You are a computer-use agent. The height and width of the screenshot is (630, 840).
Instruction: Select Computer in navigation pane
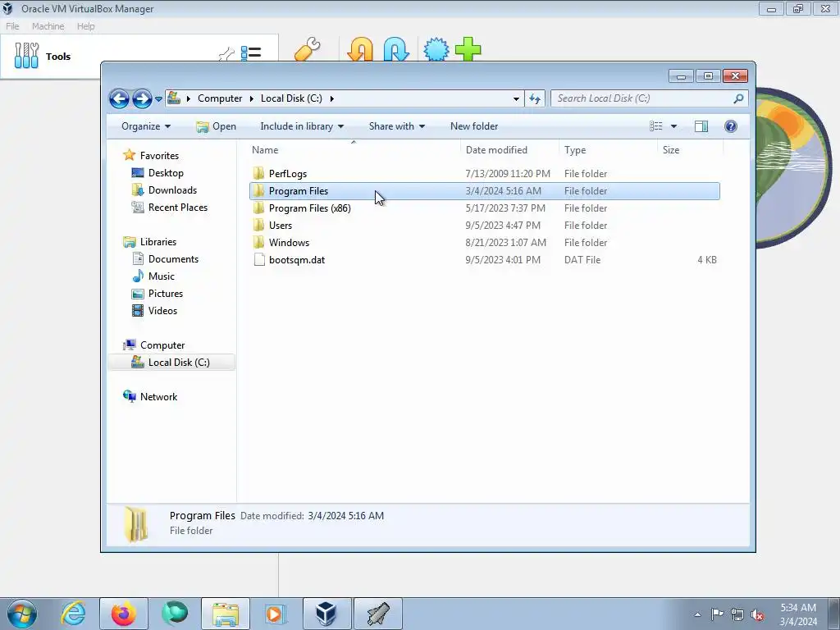tap(162, 345)
